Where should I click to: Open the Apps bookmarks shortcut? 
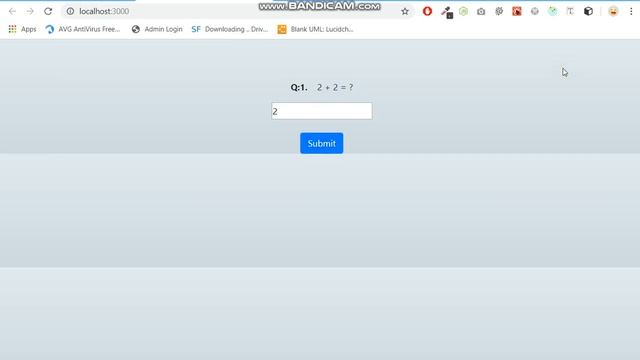click(22, 29)
